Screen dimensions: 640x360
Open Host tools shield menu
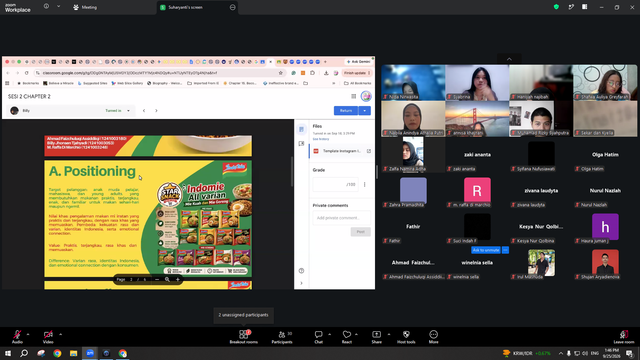406,337
